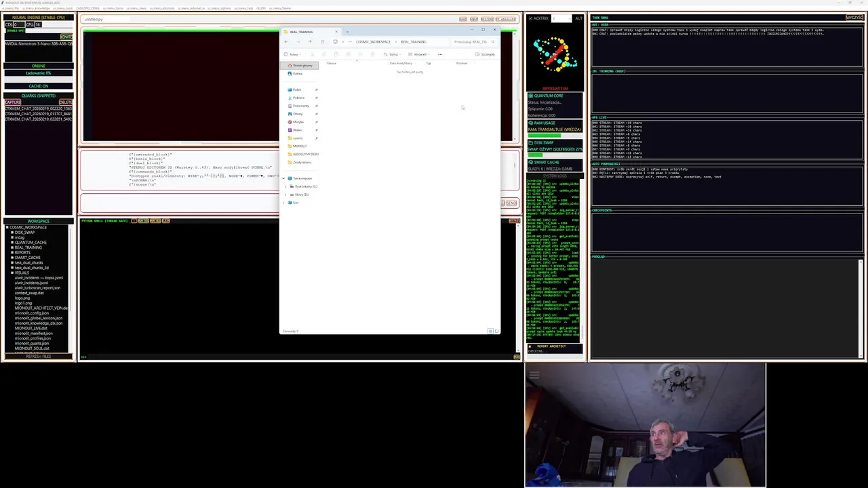Image resolution: width=868 pixels, height=488 pixels.
Task: Open the ZABEZPIECZENIA menu
Action: (87, 8)
